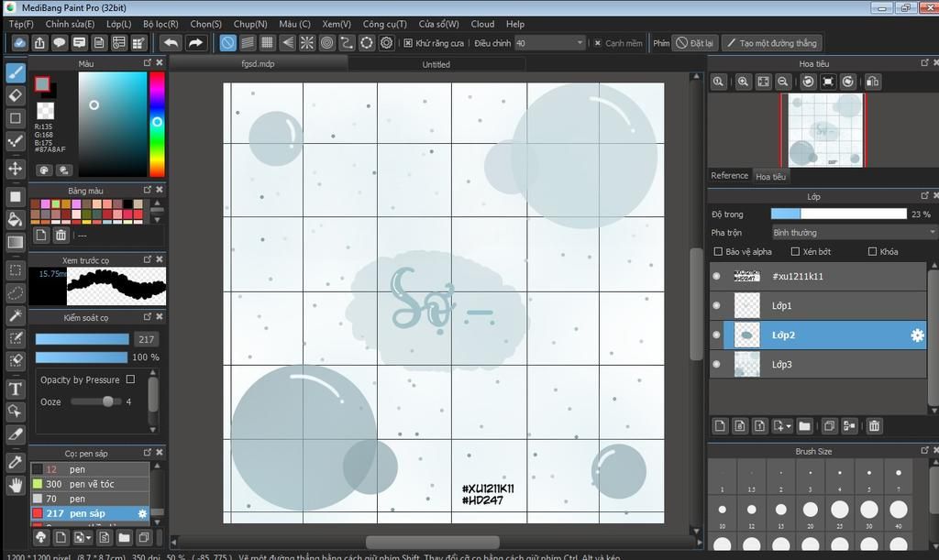Select the Brush tool in left toolbar
This screenshot has height=560, width=939.
[16, 73]
